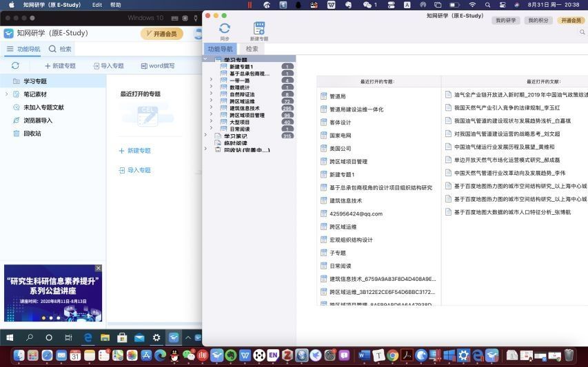588x367 pixels.
Task: Open recent topic 国家电网
Action: (340, 136)
